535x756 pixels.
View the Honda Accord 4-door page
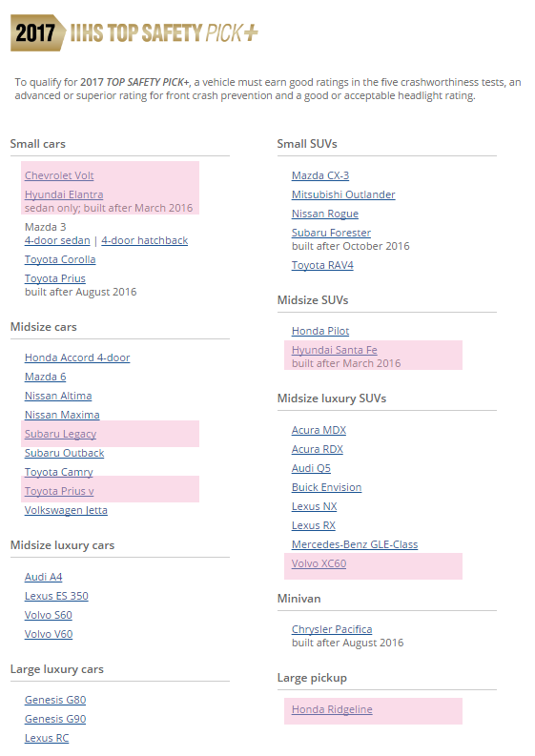pyautogui.click(x=77, y=358)
